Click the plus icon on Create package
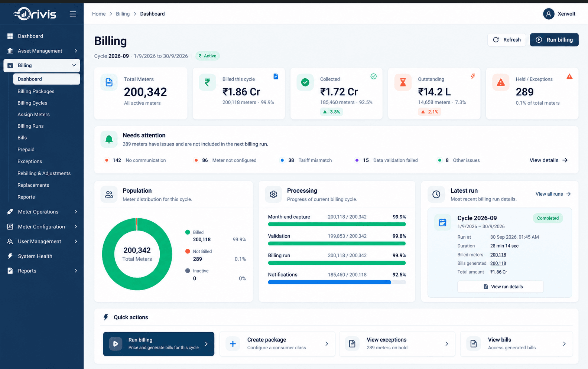This screenshot has width=588, height=369. tap(233, 344)
